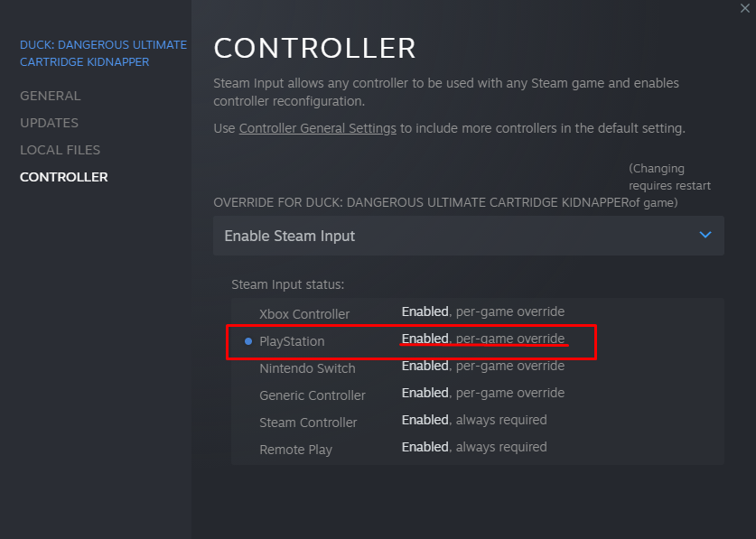Click the large CONTROLLER page heading
The width and height of the screenshot is (756, 539).
pyautogui.click(x=314, y=48)
